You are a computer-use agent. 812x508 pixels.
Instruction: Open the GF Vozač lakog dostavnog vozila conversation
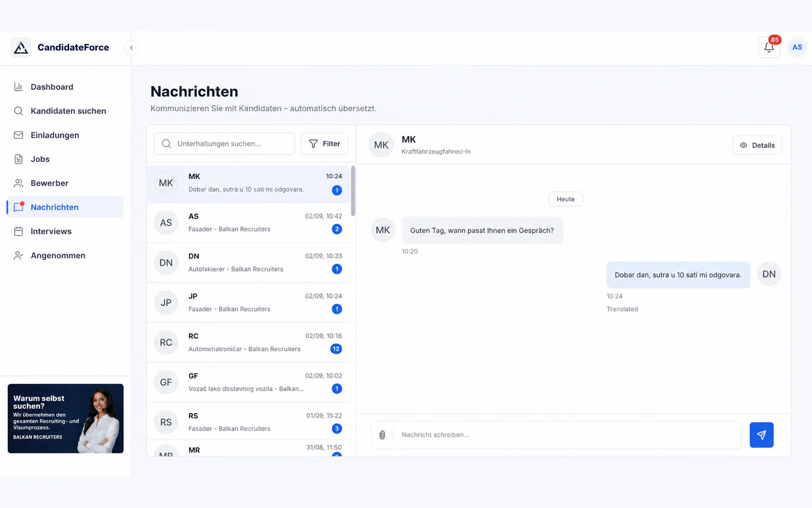248,382
